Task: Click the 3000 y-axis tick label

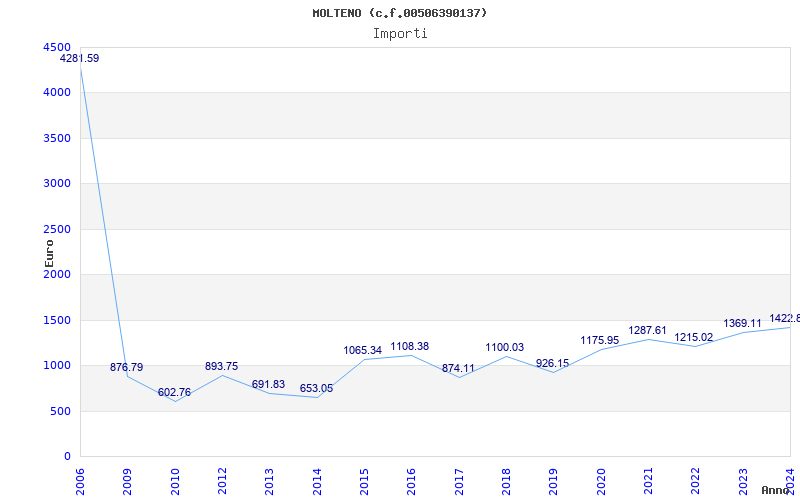Action: (x=57, y=183)
